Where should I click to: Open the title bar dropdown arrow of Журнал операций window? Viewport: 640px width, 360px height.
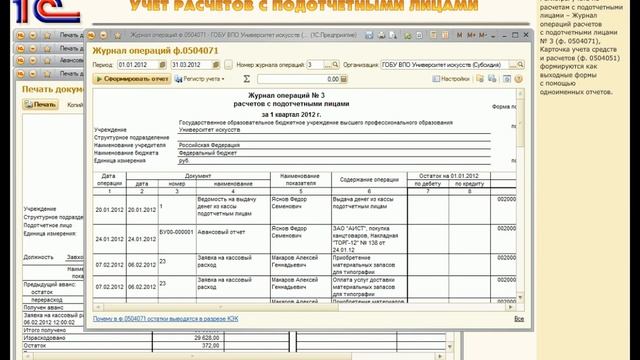coord(104,36)
